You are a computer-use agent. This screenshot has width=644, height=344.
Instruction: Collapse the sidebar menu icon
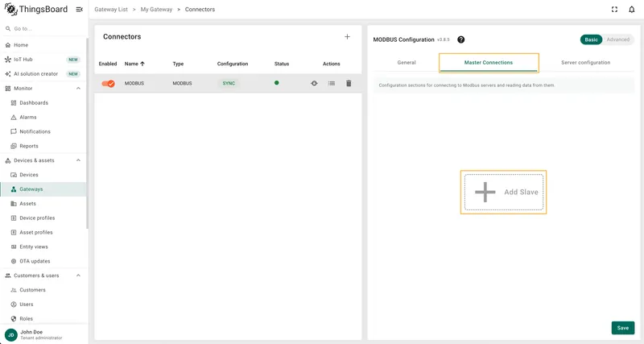click(79, 10)
